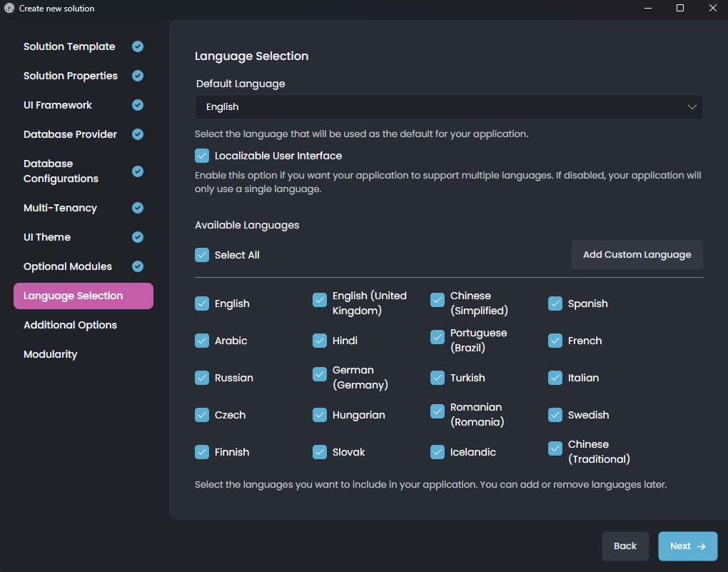Viewport: 728px width, 572px height.
Task: Uncheck English (United Kingdom) language
Action: (319, 300)
